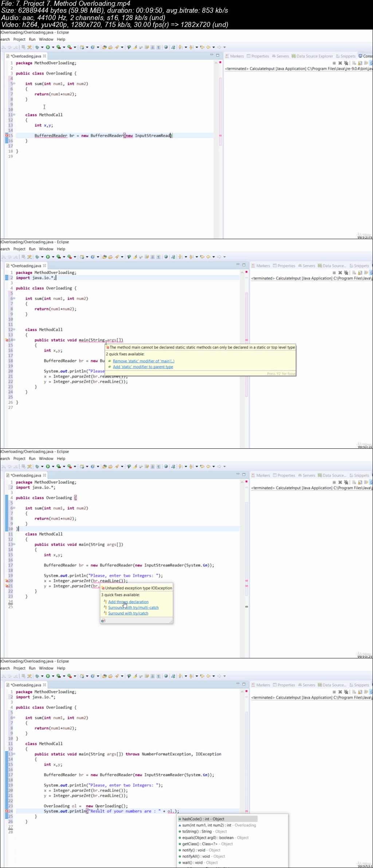Open External Tools dropdown arrow in IOException-tooltip frame
Viewport: 373px width, 868px height.
coord(75,466)
